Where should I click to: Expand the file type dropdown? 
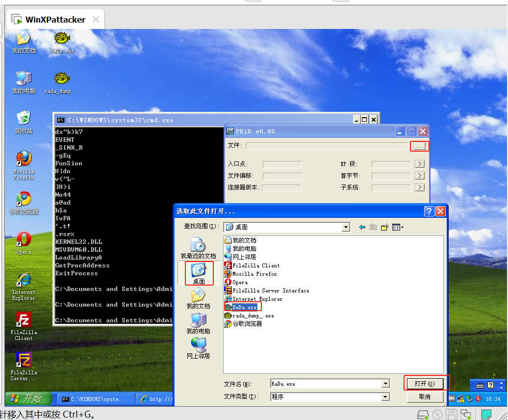point(385,396)
